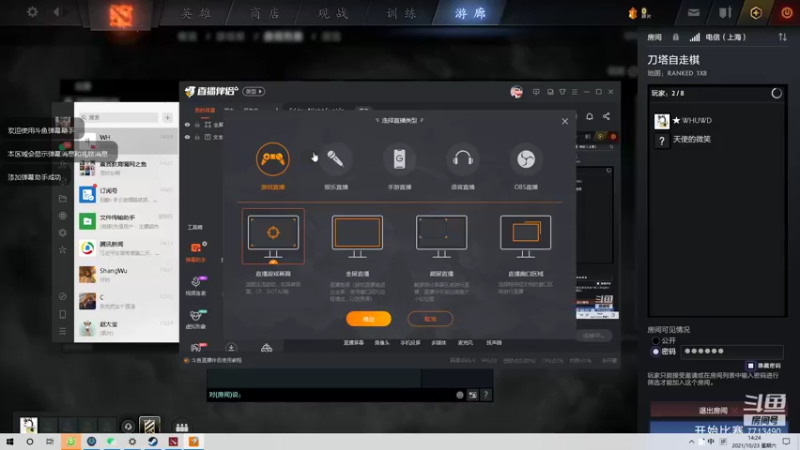
Task: Toggle the sort arrows in lobby header
Action: 782,37
